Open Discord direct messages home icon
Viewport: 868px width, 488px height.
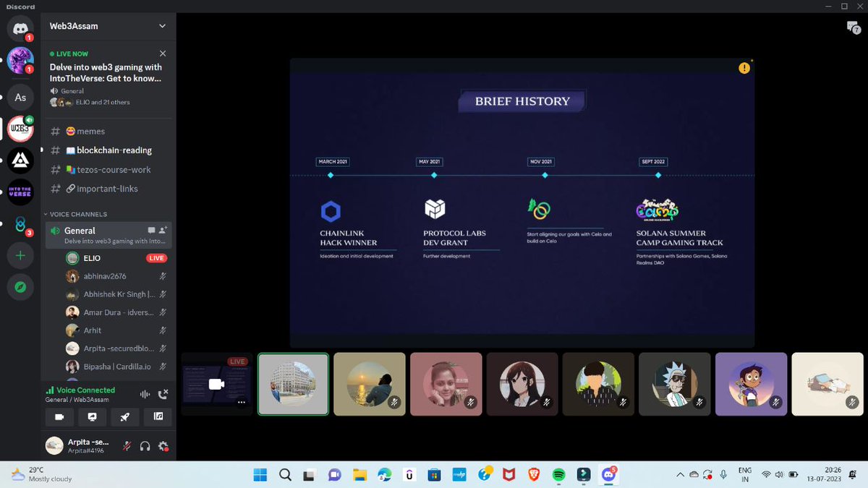[x=20, y=27]
